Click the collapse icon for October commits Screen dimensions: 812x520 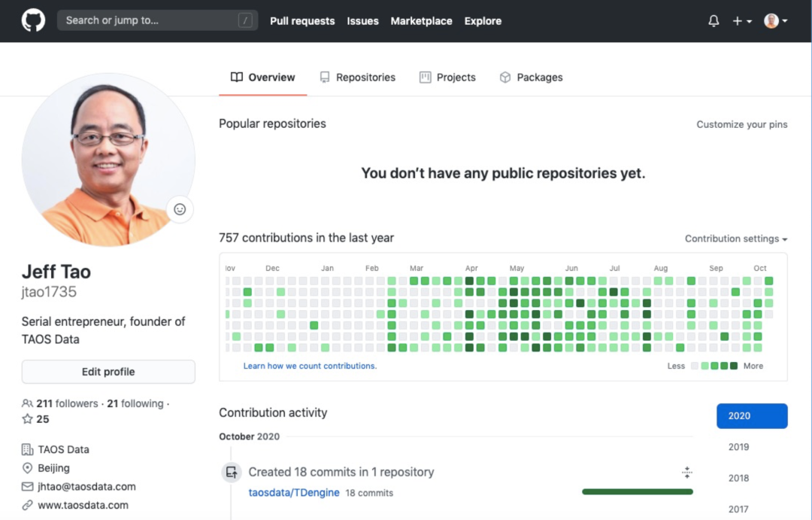[686, 473]
